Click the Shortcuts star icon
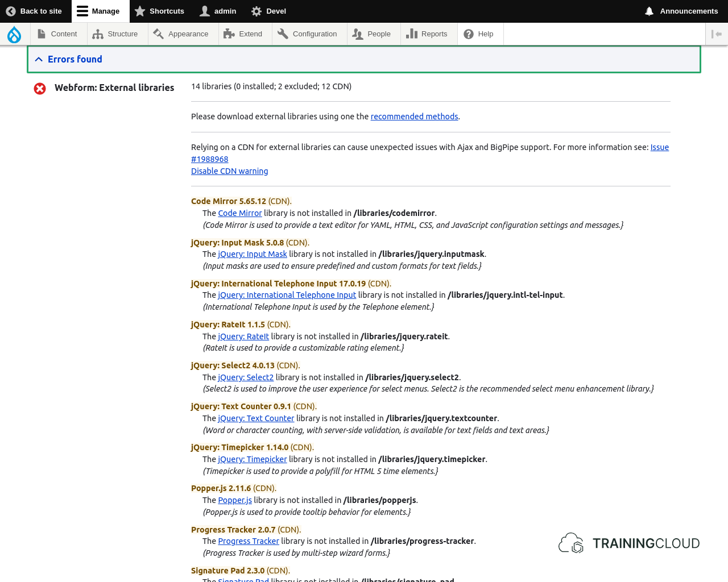This screenshot has width=728, height=582. coord(140,11)
